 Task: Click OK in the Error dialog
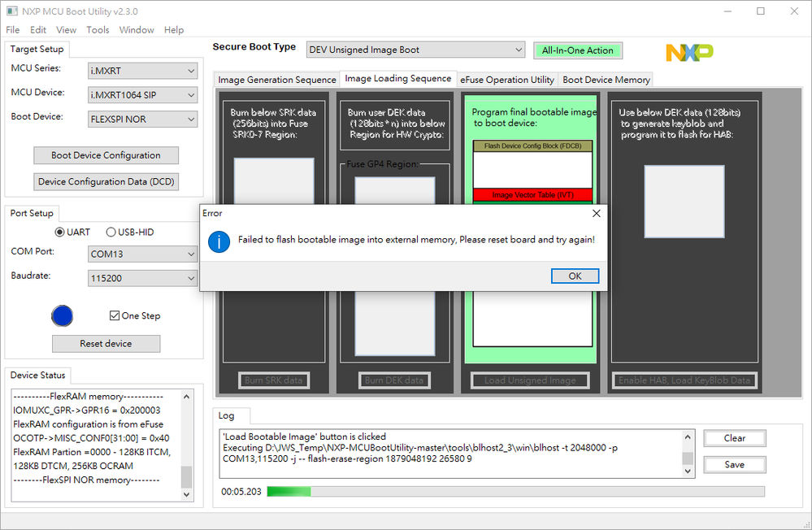click(575, 276)
